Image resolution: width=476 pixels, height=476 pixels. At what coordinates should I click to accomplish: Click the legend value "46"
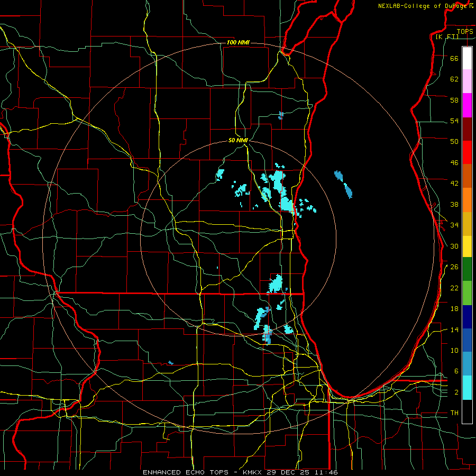click(x=454, y=163)
